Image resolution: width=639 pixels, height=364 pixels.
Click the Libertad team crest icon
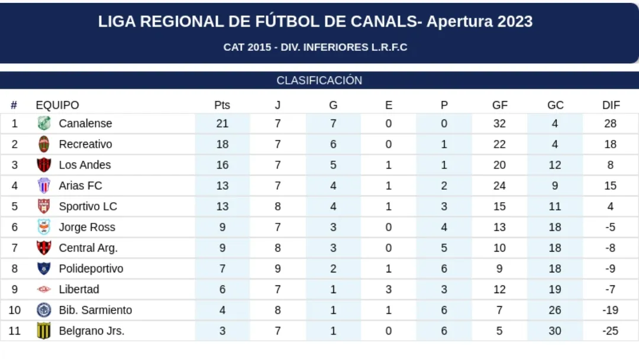pyautogui.click(x=44, y=290)
